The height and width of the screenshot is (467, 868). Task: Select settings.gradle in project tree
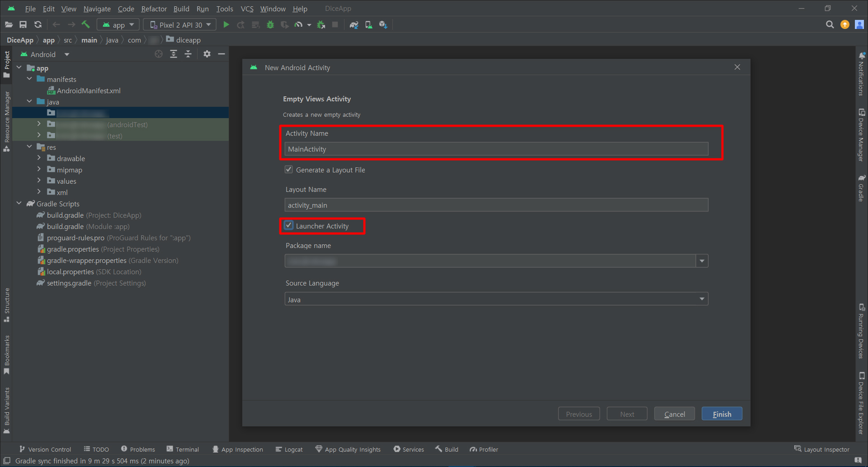pyautogui.click(x=91, y=283)
